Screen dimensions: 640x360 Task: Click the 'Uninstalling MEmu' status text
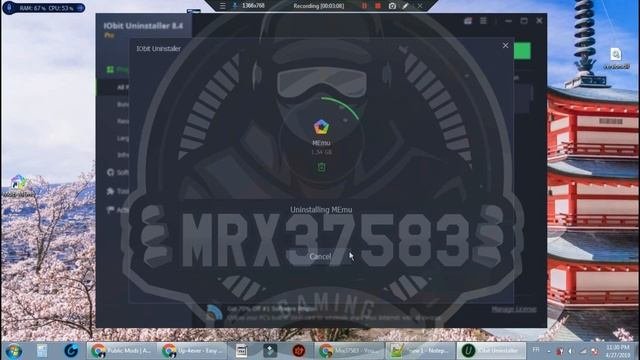(x=321, y=209)
